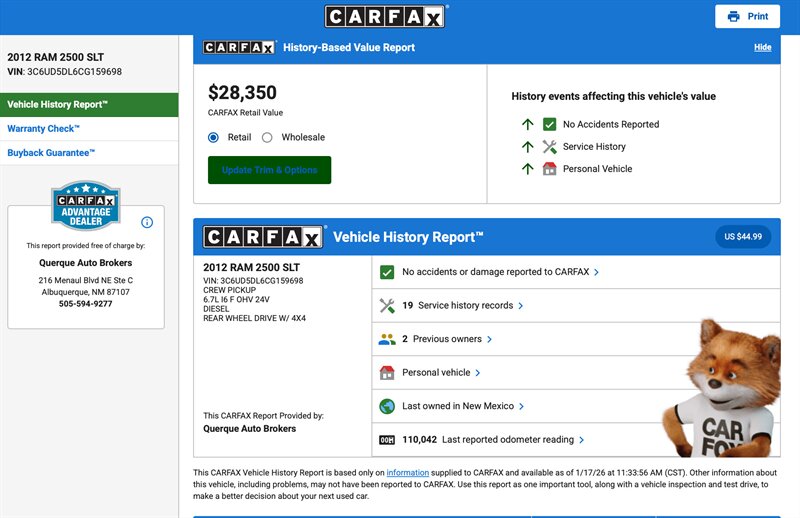Click the CARFAX logo in the header

[x=386, y=17]
